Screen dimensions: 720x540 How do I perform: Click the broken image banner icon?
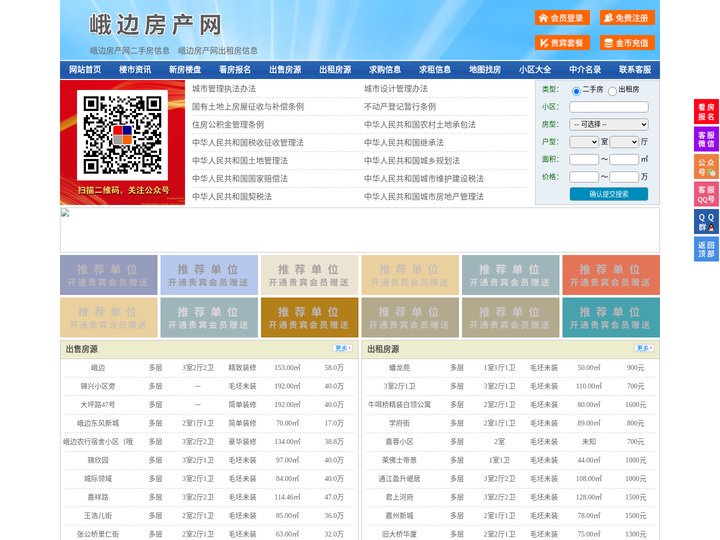coord(65,213)
